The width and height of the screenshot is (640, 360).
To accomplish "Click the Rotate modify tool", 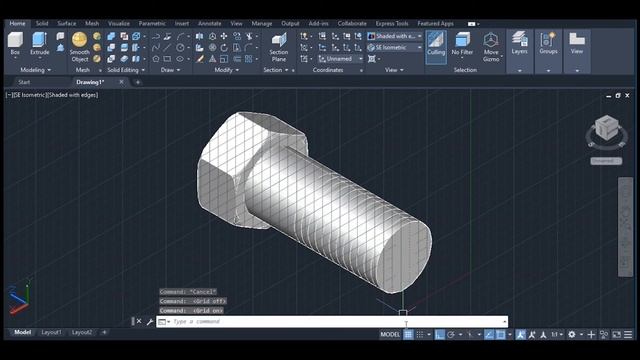I will click(x=224, y=48).
